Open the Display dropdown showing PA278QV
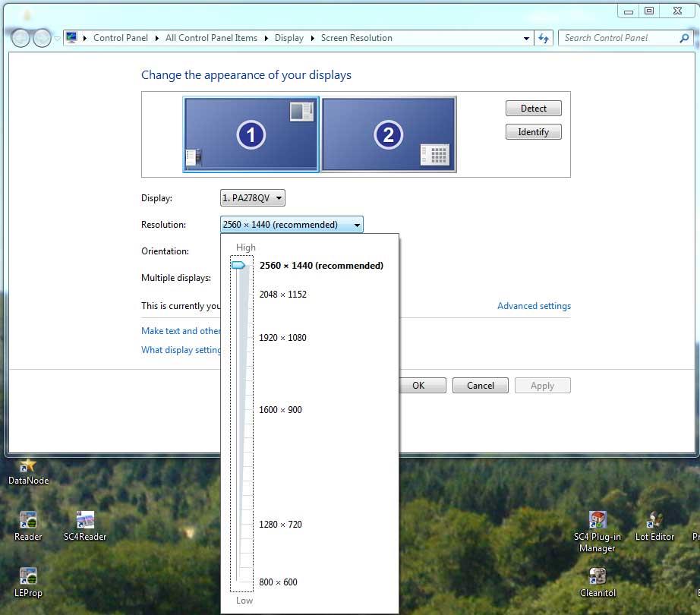 253,197
